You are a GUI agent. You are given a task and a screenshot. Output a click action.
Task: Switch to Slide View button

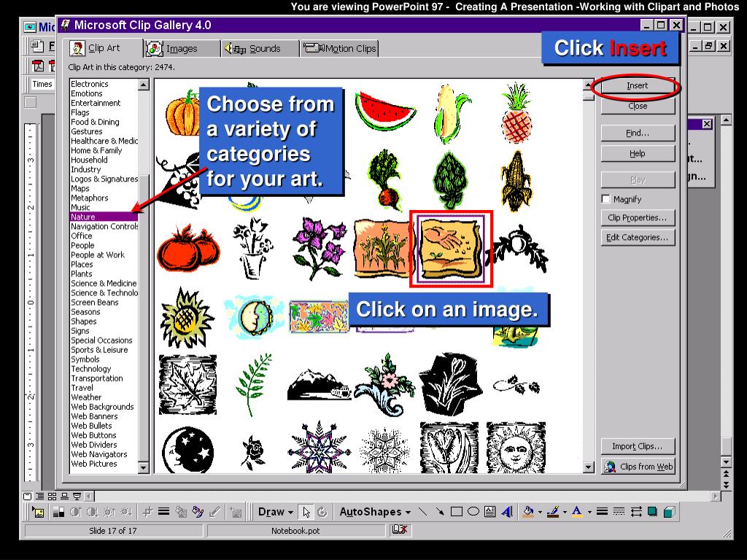[x=28, y=496]
